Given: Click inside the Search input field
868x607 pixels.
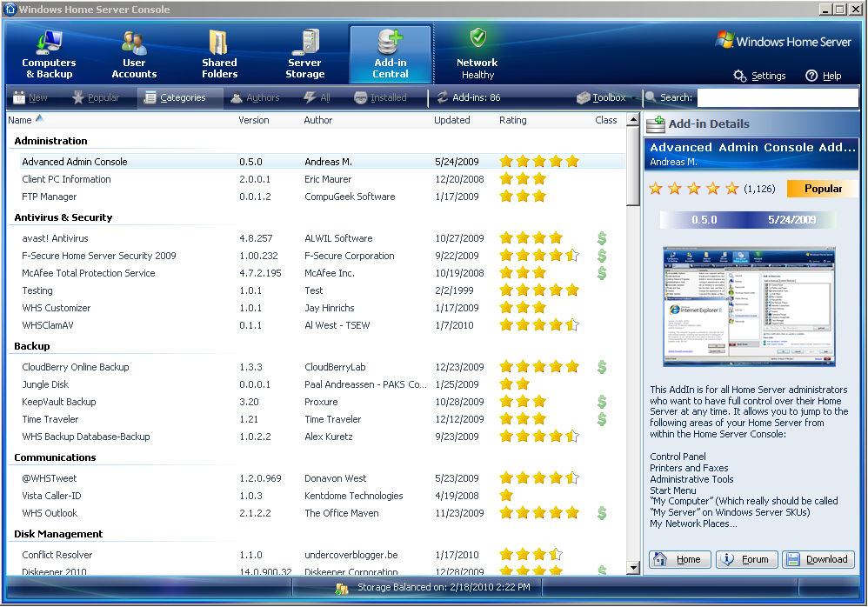Looking at the screenshot, I should 778,98.
